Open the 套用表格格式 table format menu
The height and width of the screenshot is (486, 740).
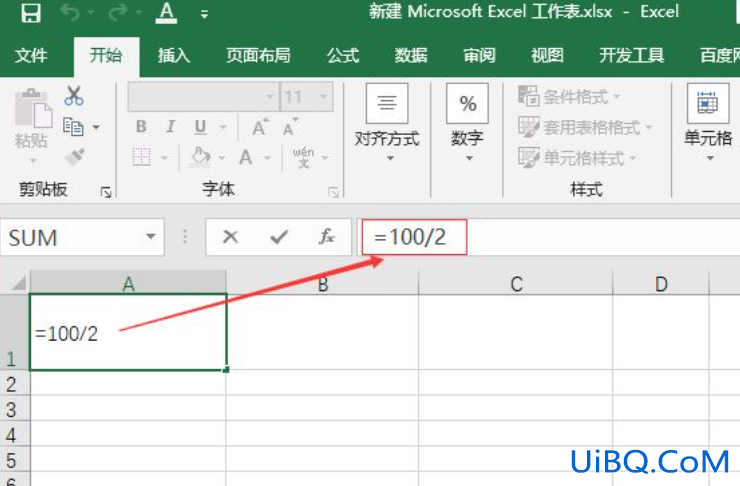(x=585, y=127)
